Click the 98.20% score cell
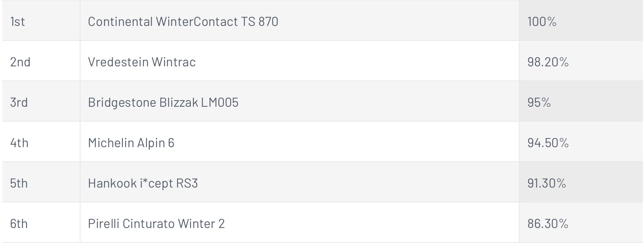The height and width of the screenshot is (244, 644). [581, 61]
